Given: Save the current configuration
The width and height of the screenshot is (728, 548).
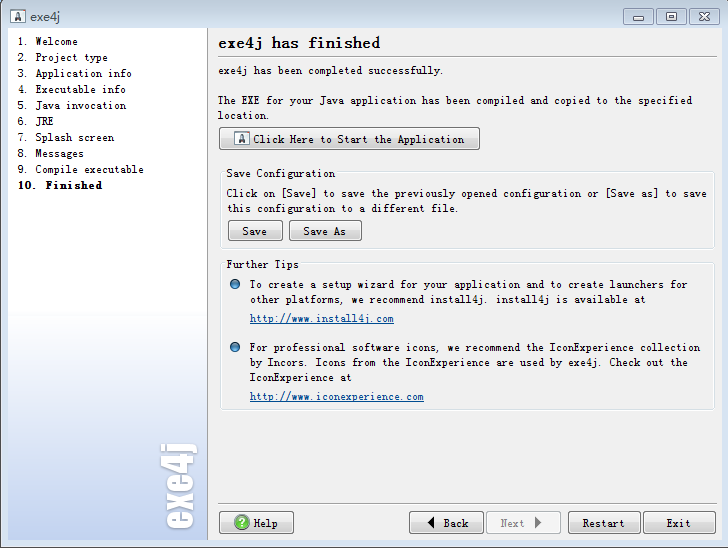Looking at the screenshot, I should coord(255,231).
